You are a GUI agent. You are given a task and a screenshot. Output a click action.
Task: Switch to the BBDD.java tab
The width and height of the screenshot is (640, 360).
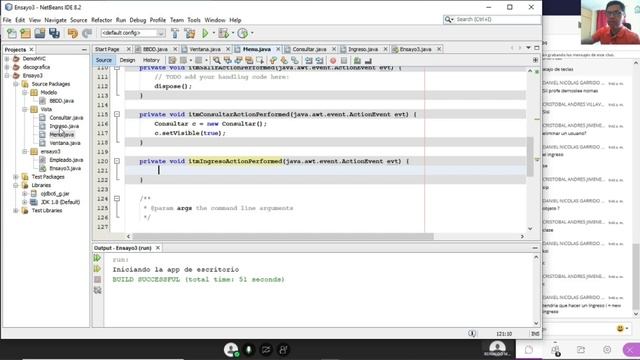pyautogui.click(x=155, y=49)
